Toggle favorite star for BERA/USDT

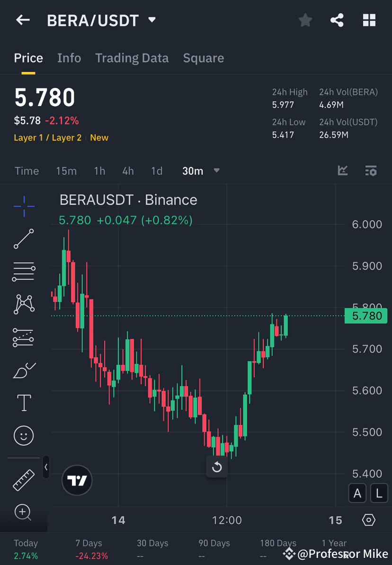click(x=305, y=20)
